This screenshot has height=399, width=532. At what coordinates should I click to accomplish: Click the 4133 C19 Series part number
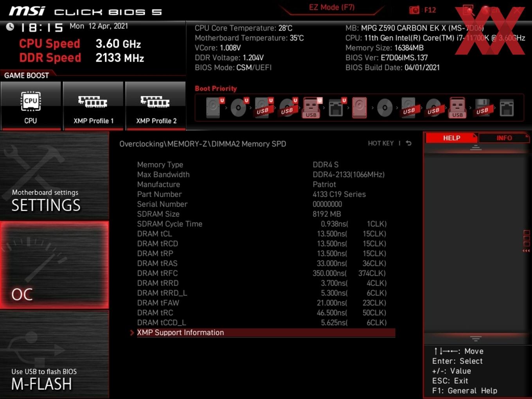(339, 194)
